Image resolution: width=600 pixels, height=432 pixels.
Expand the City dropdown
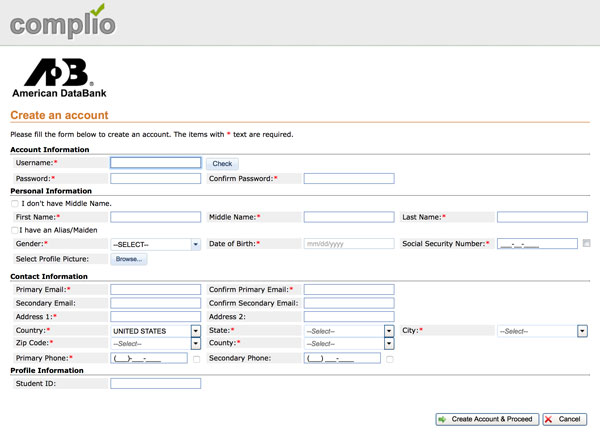pyautogui.click(x=581, y=331)
